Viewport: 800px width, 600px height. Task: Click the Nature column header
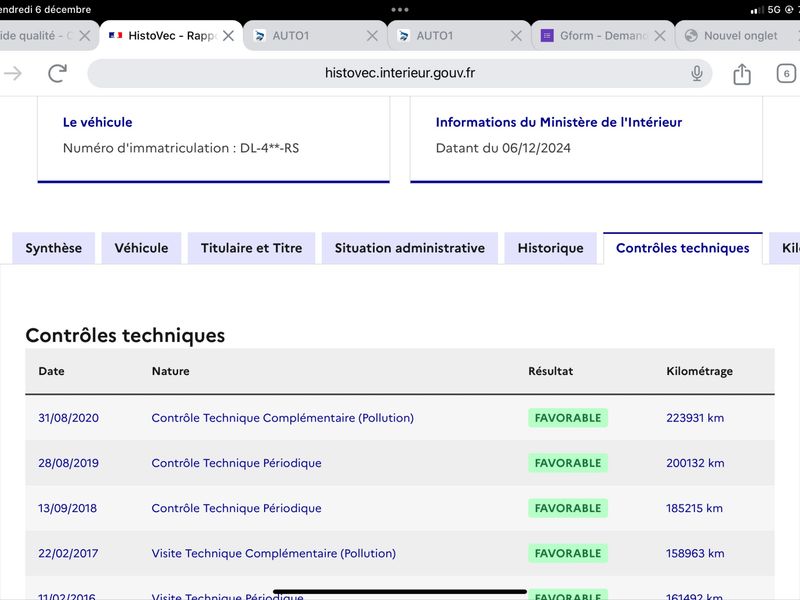point(170,371)
